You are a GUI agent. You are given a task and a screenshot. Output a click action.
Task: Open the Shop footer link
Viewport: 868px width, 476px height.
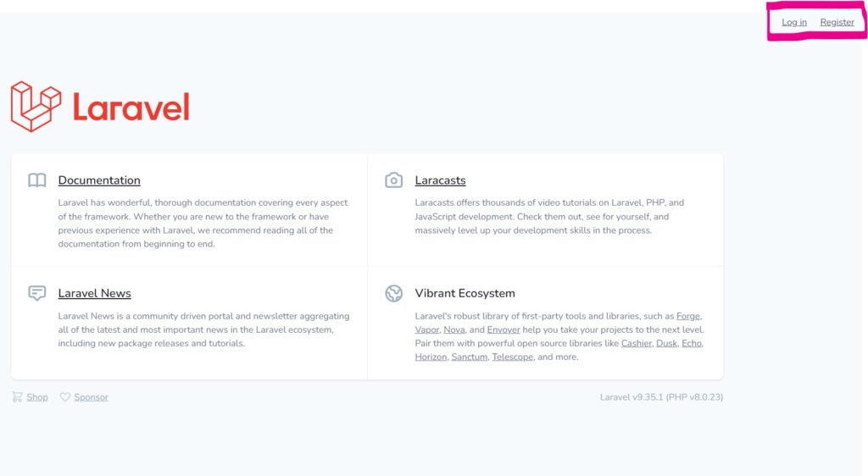(x=37, y=397)
